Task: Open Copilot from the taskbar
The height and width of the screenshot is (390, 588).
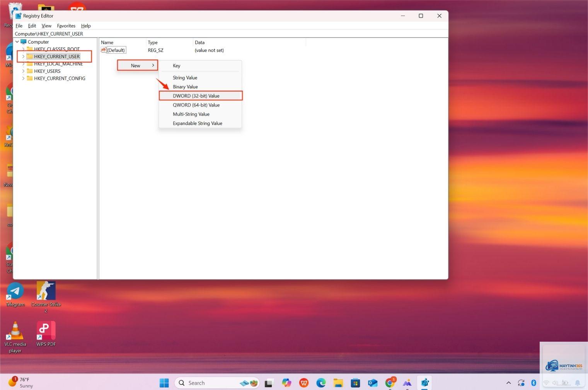Action: 286,383
